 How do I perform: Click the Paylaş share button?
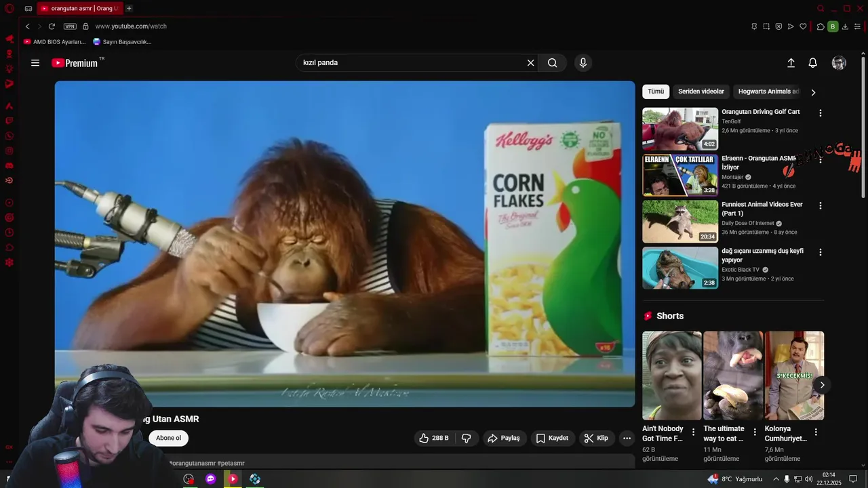(504, 438)
